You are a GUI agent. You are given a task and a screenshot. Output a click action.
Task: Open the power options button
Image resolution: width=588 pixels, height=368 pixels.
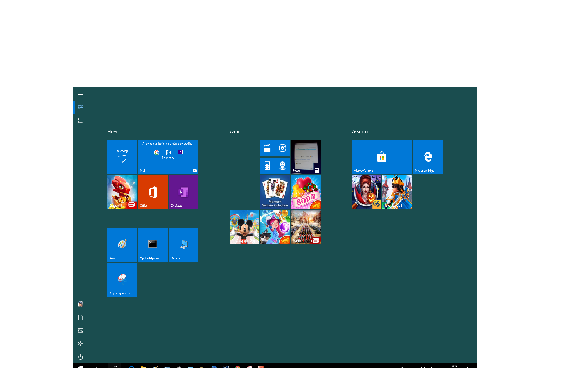tap(80, 357)
